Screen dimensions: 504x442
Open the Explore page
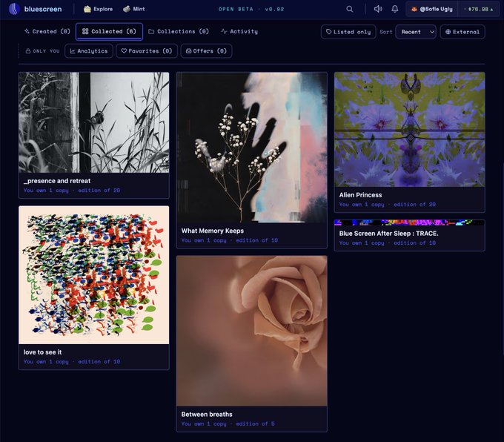click(x=99, y=9)
